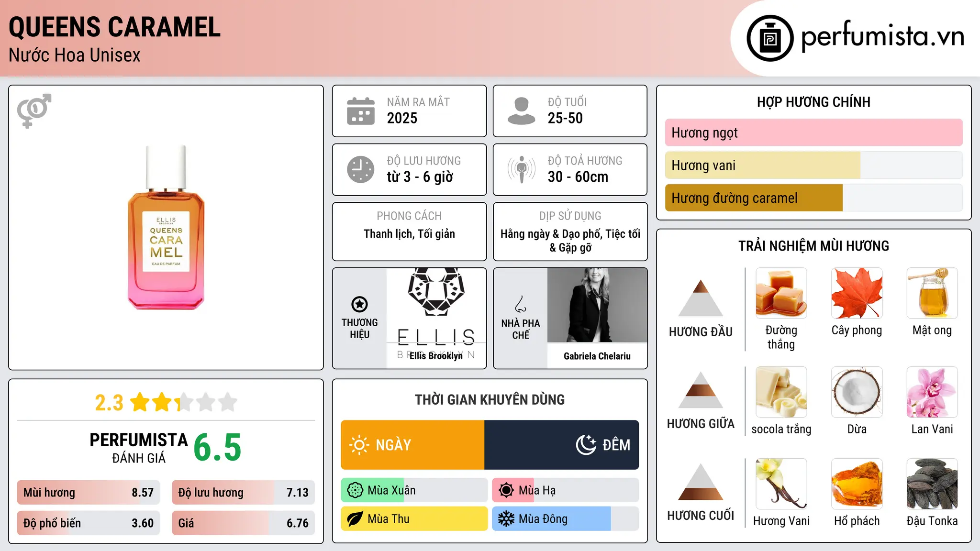The height and width of the screenshot is (551, 980).
Task: Click the QUEENS CARAMEL title
Action: pos(114,27)
